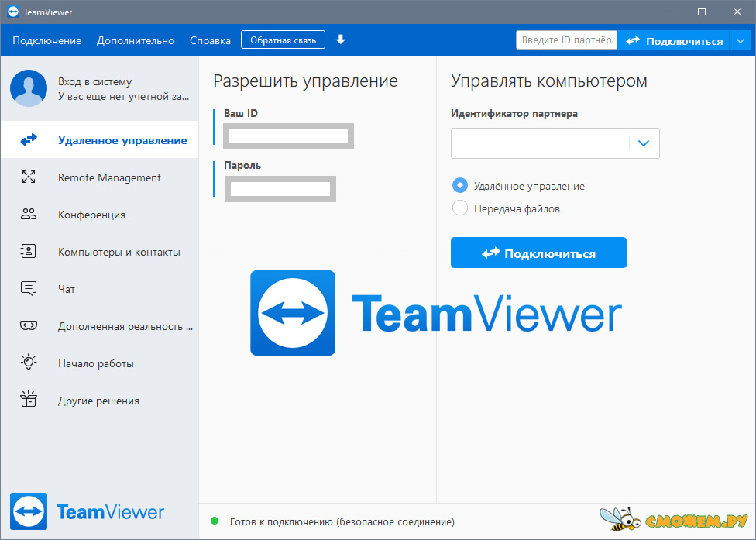Click the status text Готов к подключению
Image resolution: width=756 pixels, height=540 pixels.
pos(342,521)
